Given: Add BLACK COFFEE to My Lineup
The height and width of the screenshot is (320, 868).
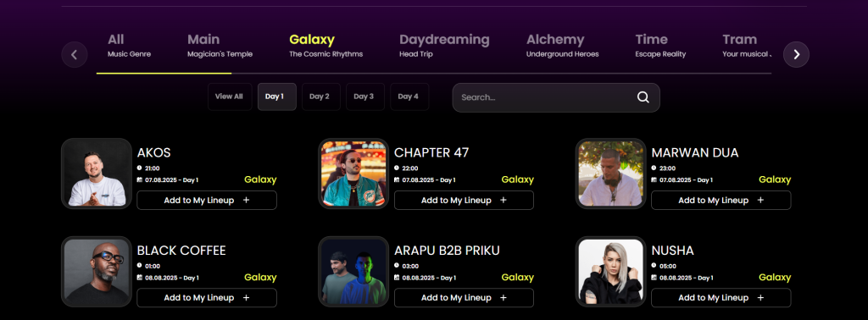Looking at the screenshot, I should (x=207, y=297).
